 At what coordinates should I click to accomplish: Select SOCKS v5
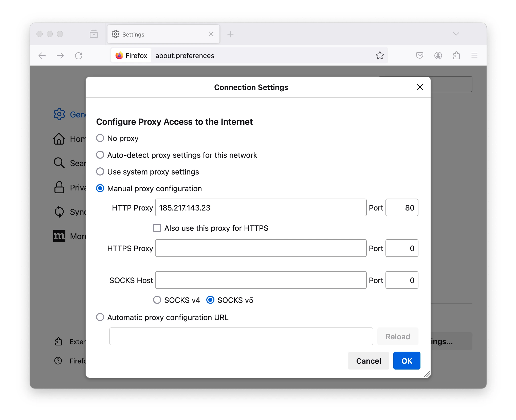(210, 300)
